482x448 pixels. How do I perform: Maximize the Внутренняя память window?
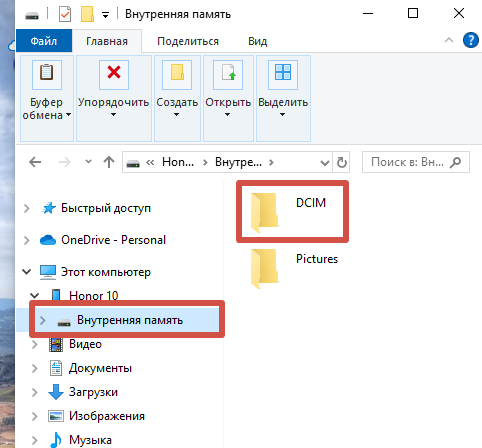coord(413,13)
